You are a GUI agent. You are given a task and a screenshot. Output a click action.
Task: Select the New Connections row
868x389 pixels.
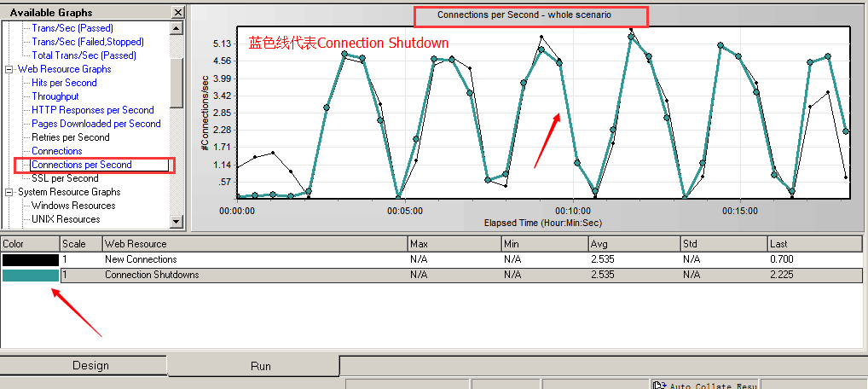click(431, 259)
